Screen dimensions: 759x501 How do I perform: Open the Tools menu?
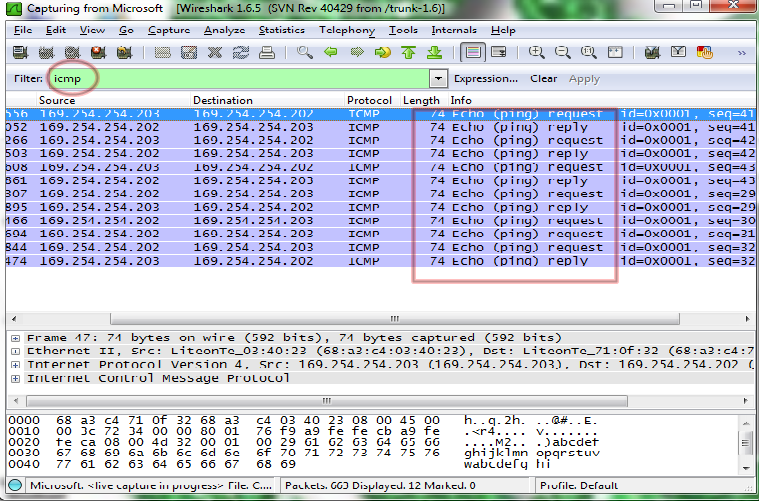tap(403, 30)
